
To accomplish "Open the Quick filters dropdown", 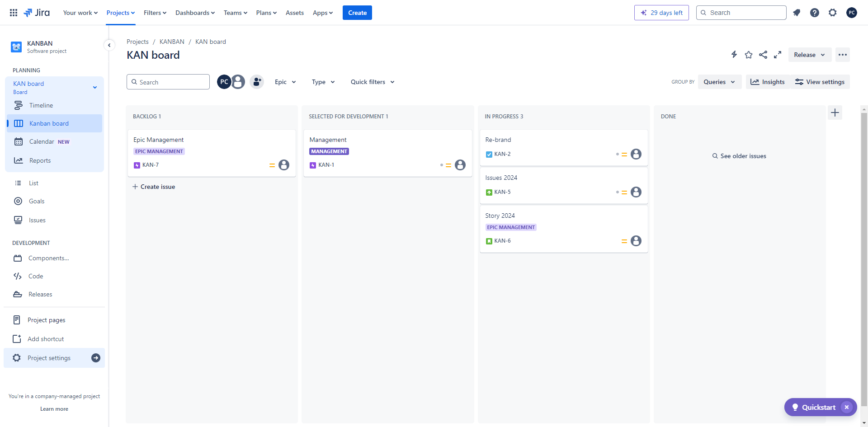I will coord(373,82).
